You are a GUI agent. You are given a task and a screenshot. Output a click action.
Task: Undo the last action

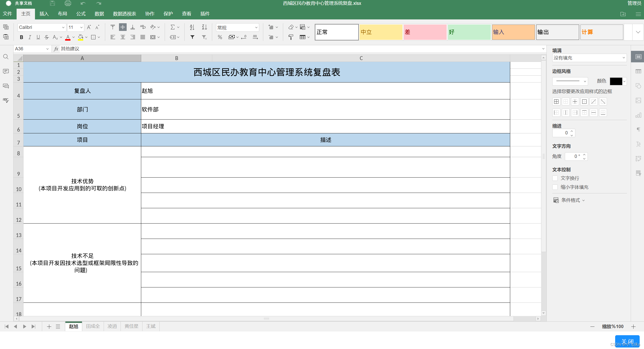(x=83, y=3)
